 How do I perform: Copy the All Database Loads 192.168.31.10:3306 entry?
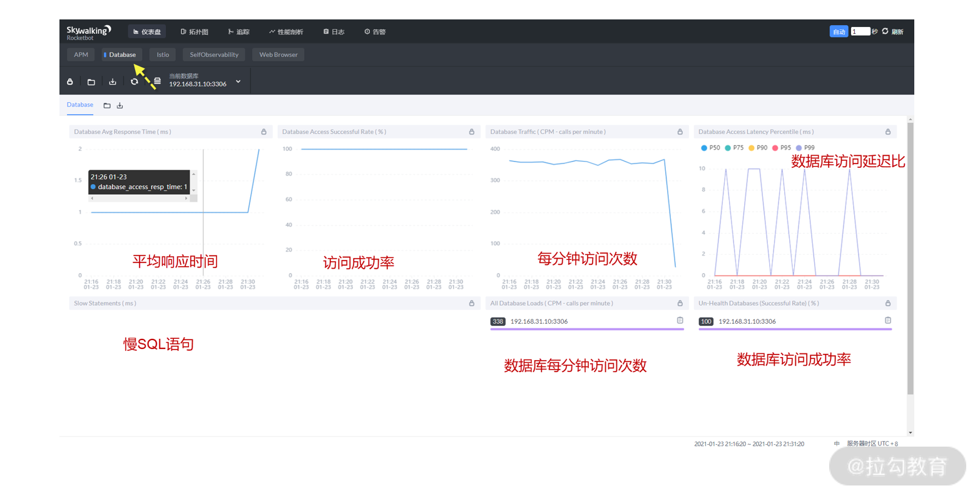click(680, 321)
